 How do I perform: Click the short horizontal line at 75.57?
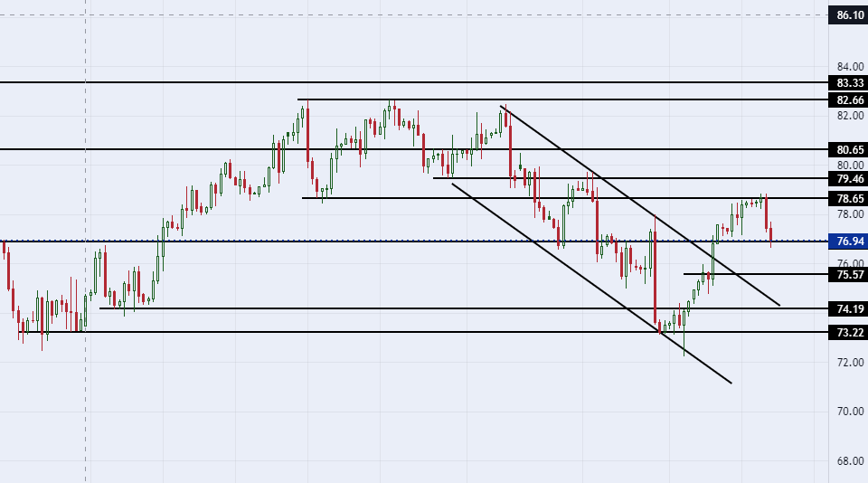(756, 274)
